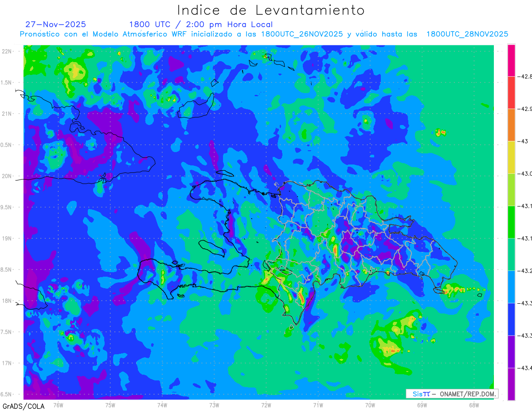The width and height of the screenshot is (532, 411).
Task: Select the orange color bar segment
Action: (x=511, y=125)
